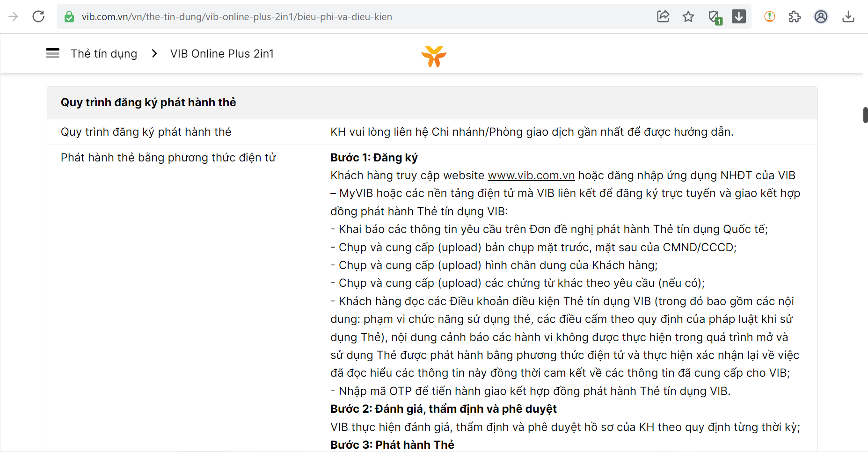Viewport: 868px width, 452px height.
Task: Click 'Nhập mã OTP để tiến hành' line
Action: pyautogui.click(x=531, y=391)
